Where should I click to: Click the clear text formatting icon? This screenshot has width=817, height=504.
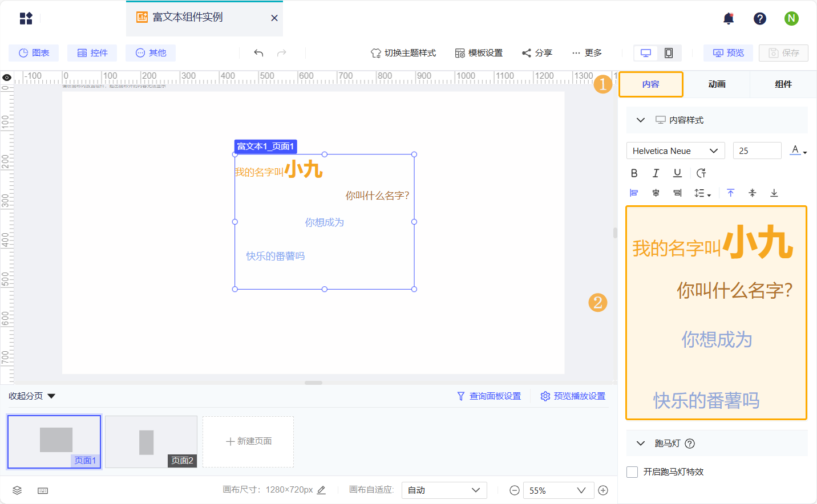[x=701, y=173]
